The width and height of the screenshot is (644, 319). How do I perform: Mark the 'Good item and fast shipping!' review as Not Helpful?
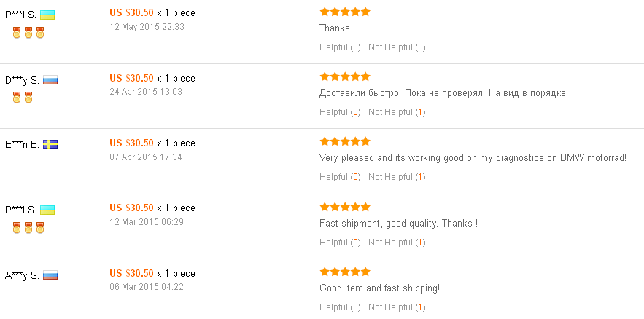coord(397,307)
